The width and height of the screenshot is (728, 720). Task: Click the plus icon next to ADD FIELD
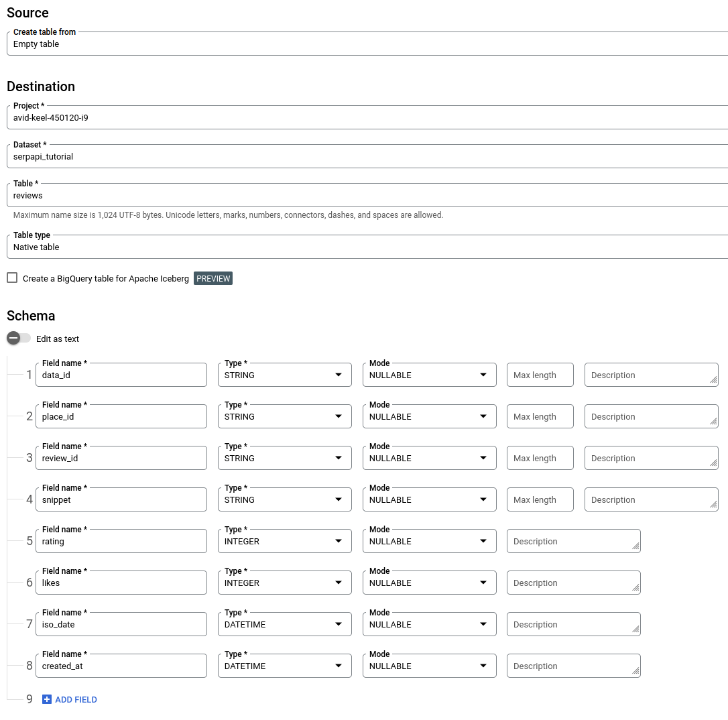tap(46, 699)
